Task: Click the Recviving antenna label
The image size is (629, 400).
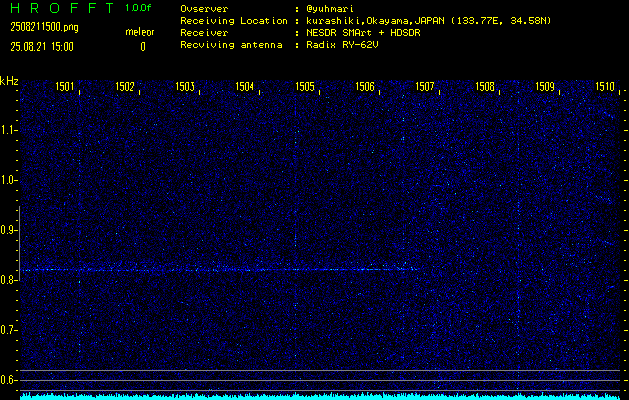Action: point(231,45)
